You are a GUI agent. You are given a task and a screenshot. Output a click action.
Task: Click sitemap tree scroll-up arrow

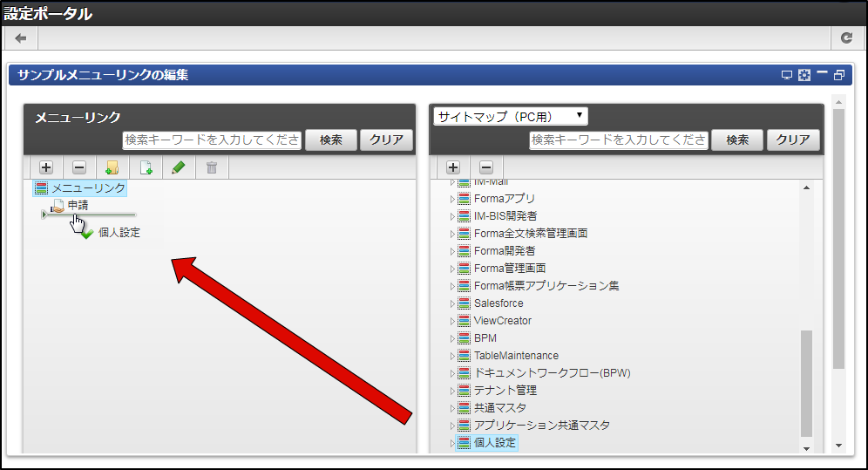806,187
